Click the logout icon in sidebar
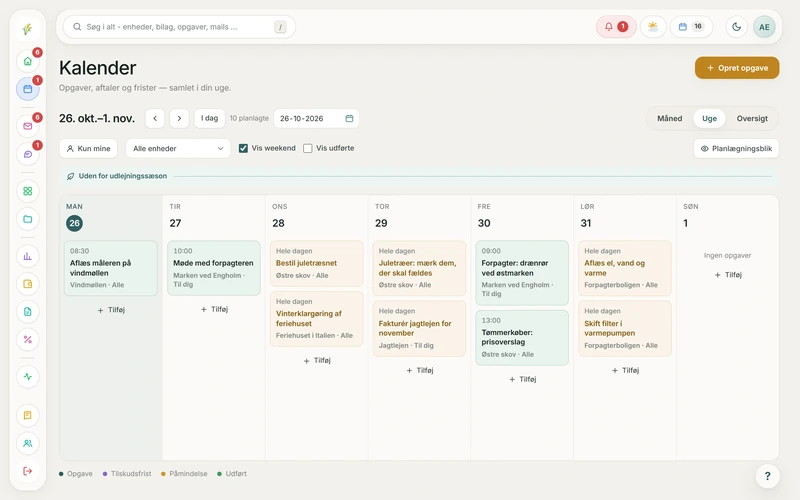Screen dimensions: 800x500 click(28, 471)
